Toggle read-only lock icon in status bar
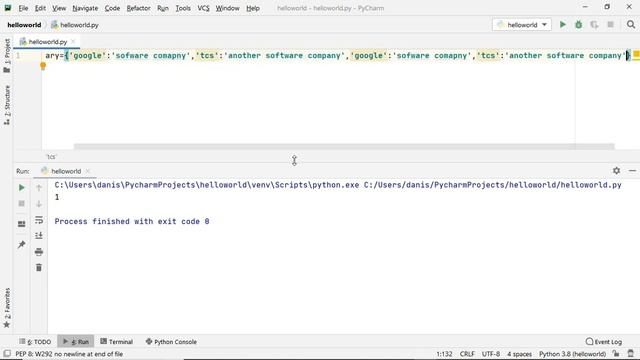Screen dimensions: 640x360 [616, 353]
